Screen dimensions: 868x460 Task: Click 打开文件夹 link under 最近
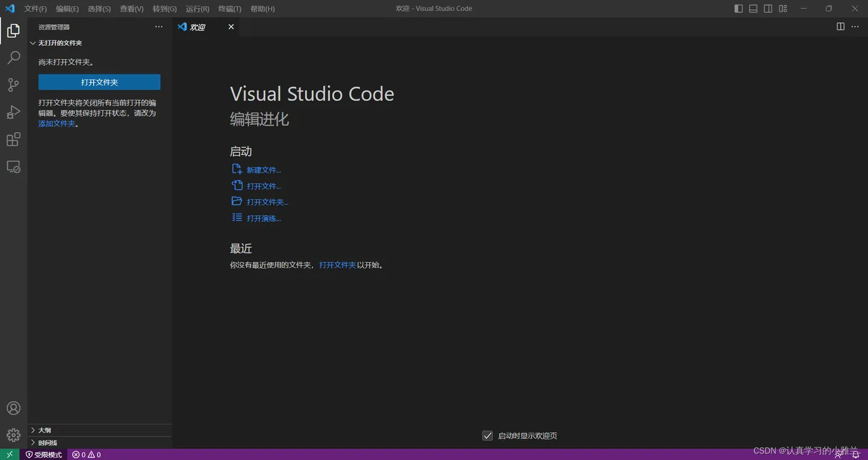(337, 265)
